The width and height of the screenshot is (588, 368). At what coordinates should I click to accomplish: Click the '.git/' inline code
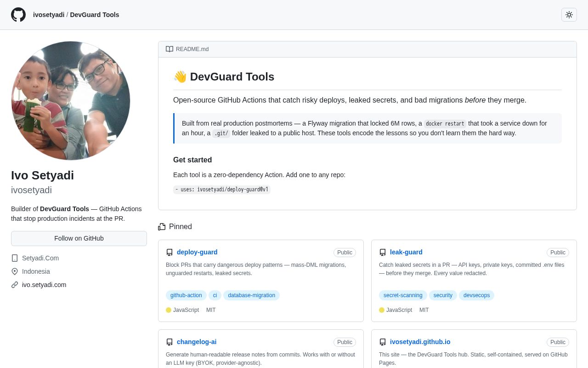click(221, 133)
